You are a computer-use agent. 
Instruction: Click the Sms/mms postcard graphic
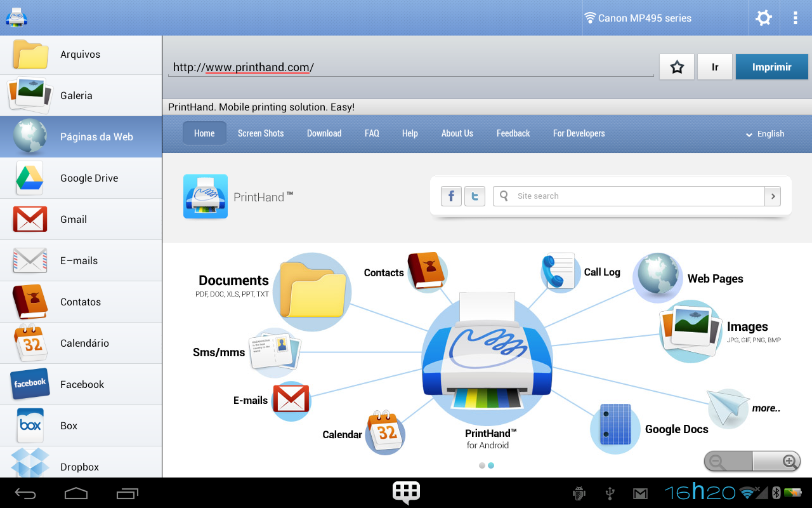coord(275,352)
